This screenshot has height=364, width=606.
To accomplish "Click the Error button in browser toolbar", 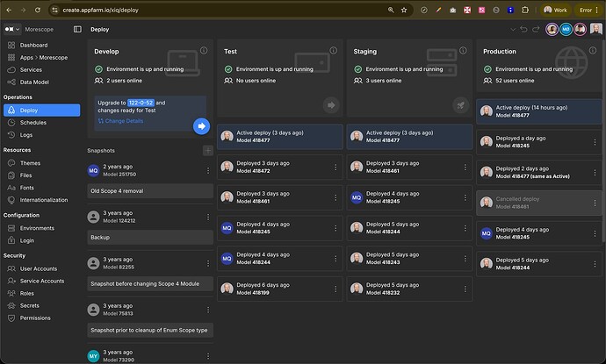I will [x=588, y=10].
